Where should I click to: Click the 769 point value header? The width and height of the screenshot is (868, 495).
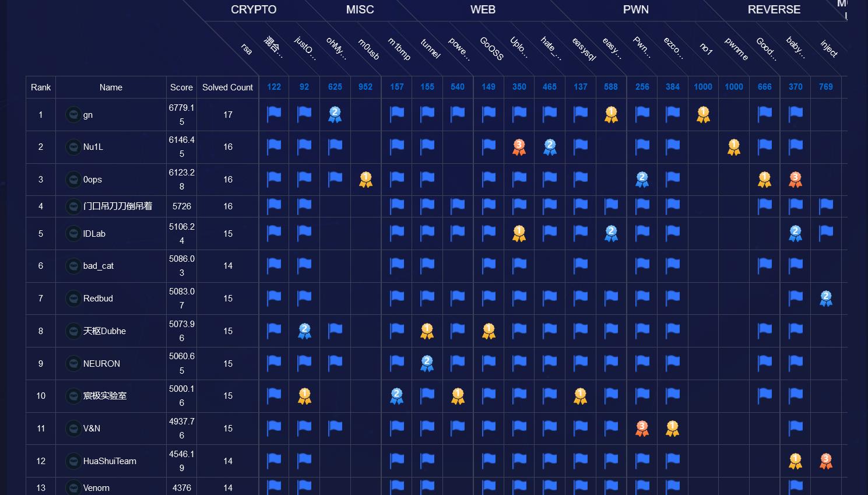(x=826, y=87)
